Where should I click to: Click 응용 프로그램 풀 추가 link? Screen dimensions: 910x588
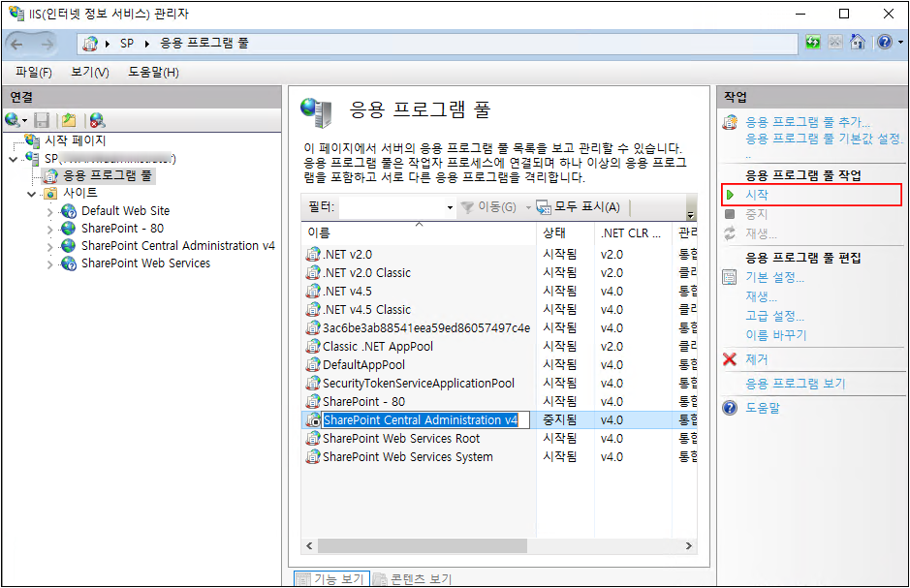807,122
